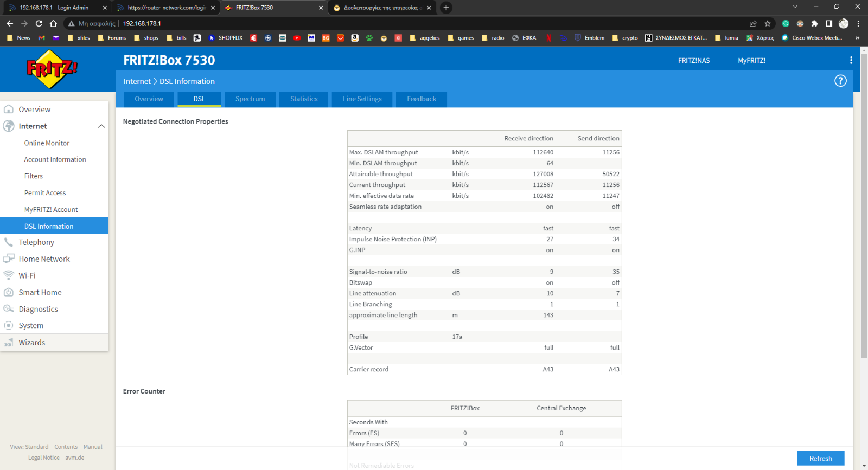868x470 pixels.
Task: Switch to the Statistics tab
Action: pyautogui.click(x=304, y=99)
